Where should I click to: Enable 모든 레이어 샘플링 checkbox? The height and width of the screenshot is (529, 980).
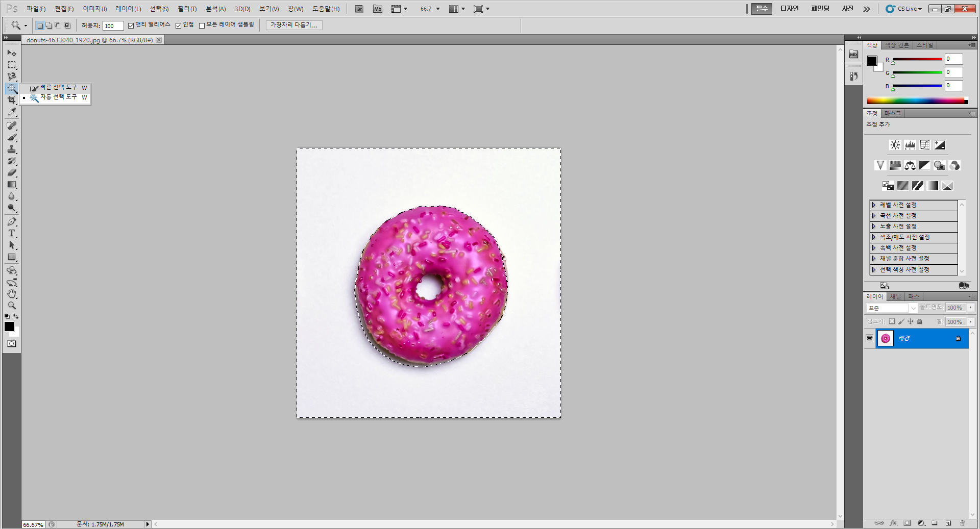tap(202, 26)
